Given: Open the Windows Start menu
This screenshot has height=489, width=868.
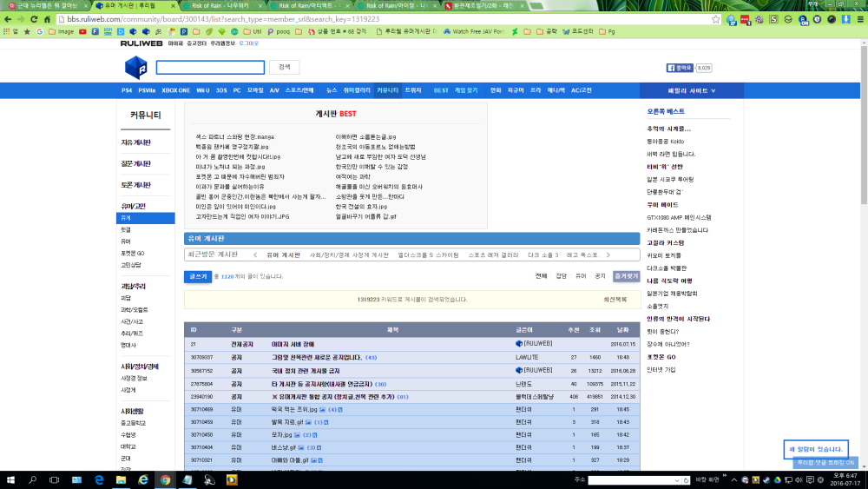Looking at the screenshot, I should click(10, 479).
